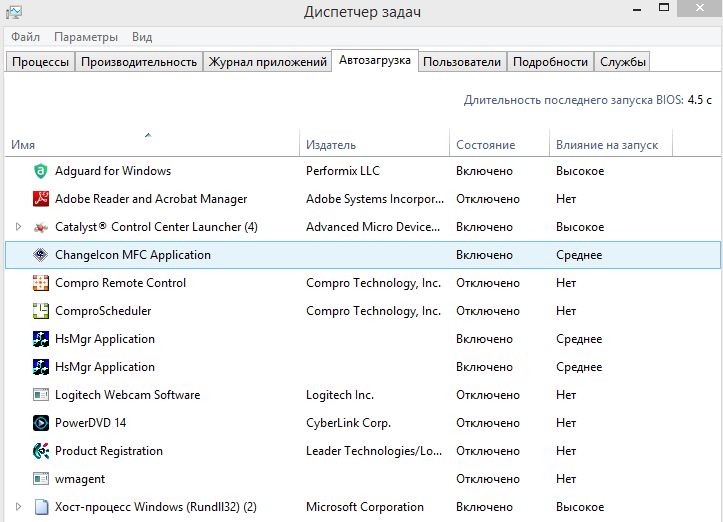The width and height of the screenshot is (723, 522).
Task: Click the PowerDVD 14 icon
Action: coord(41,423)
